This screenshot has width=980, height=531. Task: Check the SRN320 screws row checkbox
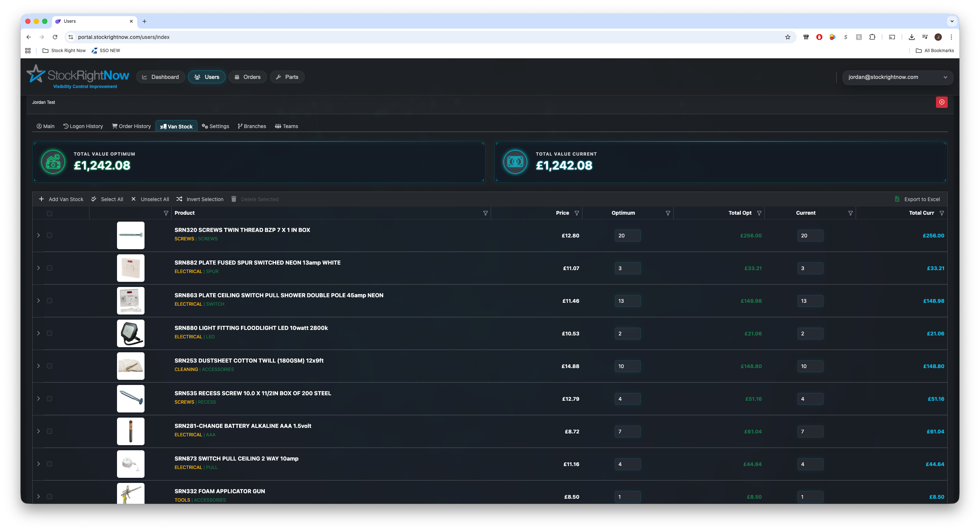pyautogui.click(x=50, y=235)
